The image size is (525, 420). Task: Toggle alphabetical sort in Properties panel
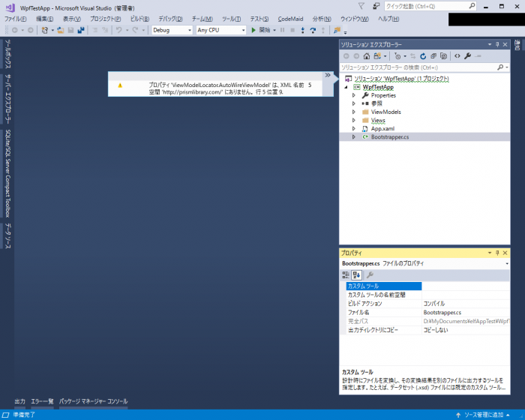click(x=356, y=275)
